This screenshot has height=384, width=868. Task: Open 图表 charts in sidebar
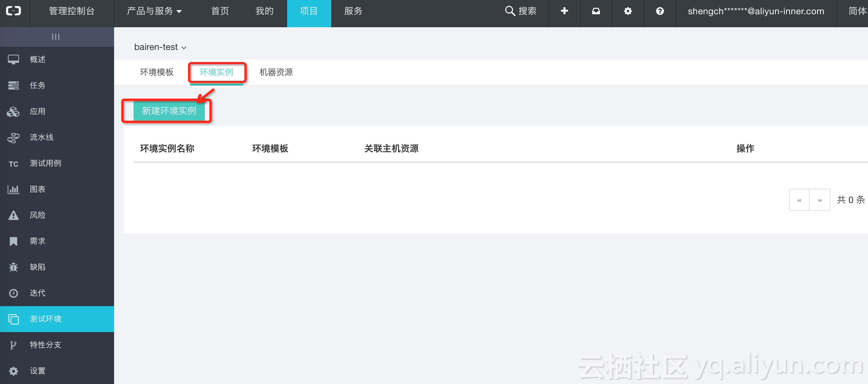click(37, 189)
